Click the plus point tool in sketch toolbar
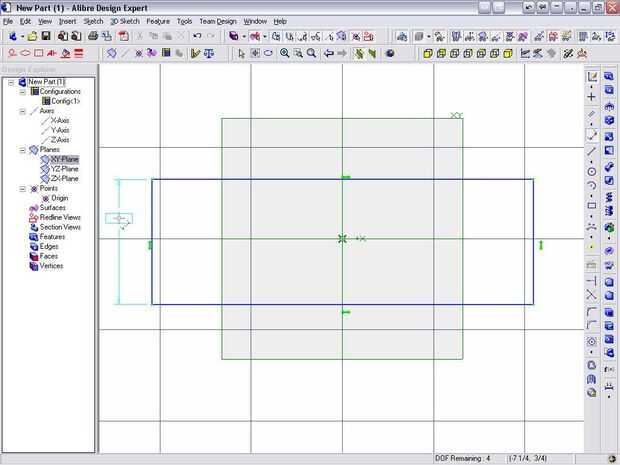The height and width of the screenshot is (465, 620). click(592, 97)
